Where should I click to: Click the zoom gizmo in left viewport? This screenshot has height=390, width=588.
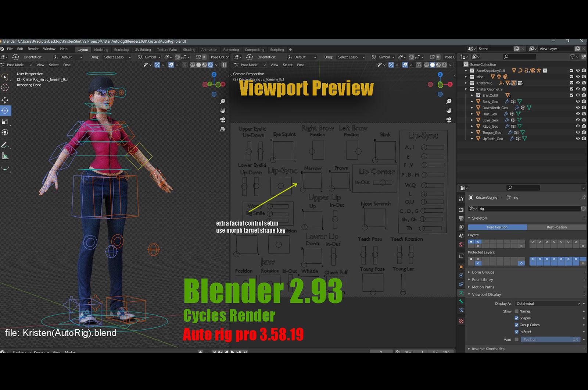click(x=223, y=101)
